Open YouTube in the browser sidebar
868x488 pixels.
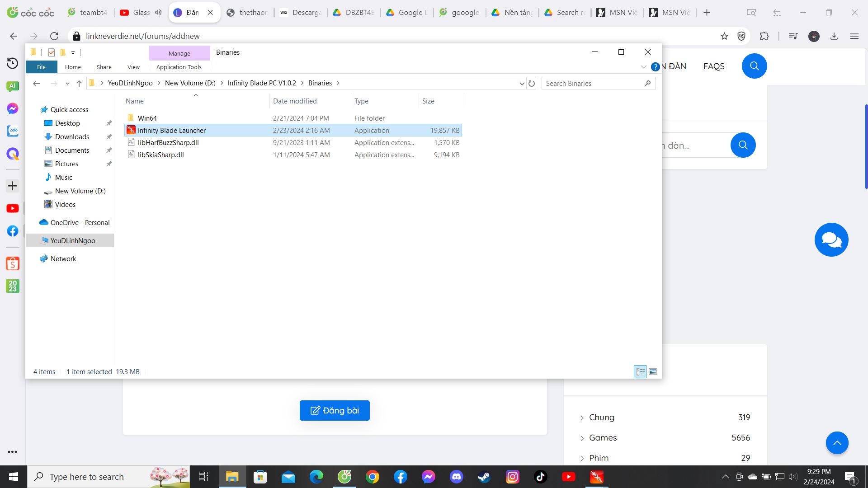click(13, 208)
